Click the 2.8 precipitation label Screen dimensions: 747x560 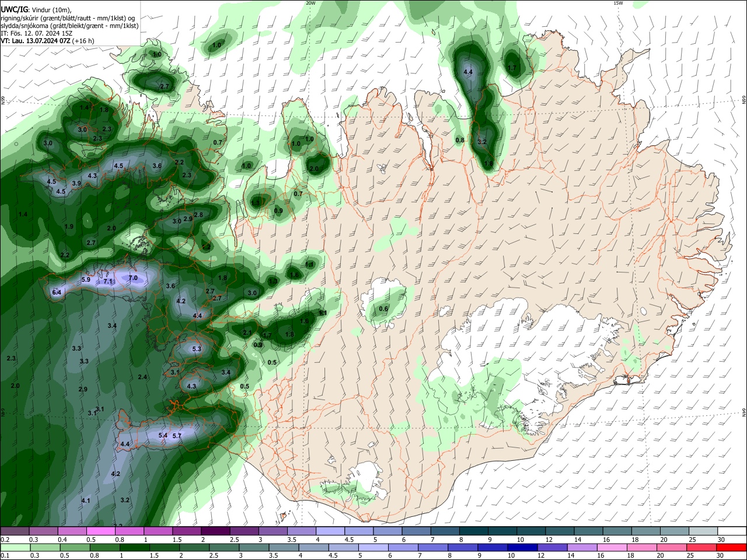click(x=198, y=215)
